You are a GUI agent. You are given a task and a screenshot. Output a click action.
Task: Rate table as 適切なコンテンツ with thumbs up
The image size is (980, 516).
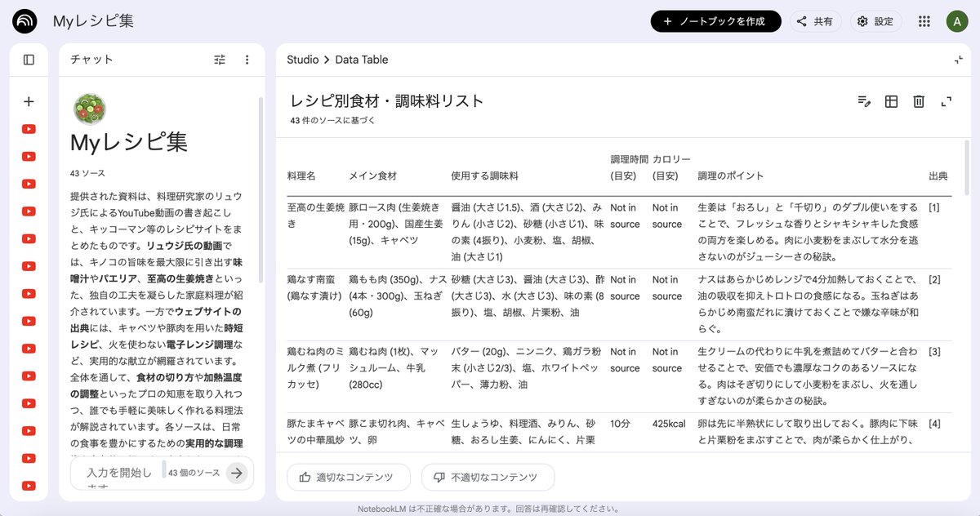coord(348,477)
